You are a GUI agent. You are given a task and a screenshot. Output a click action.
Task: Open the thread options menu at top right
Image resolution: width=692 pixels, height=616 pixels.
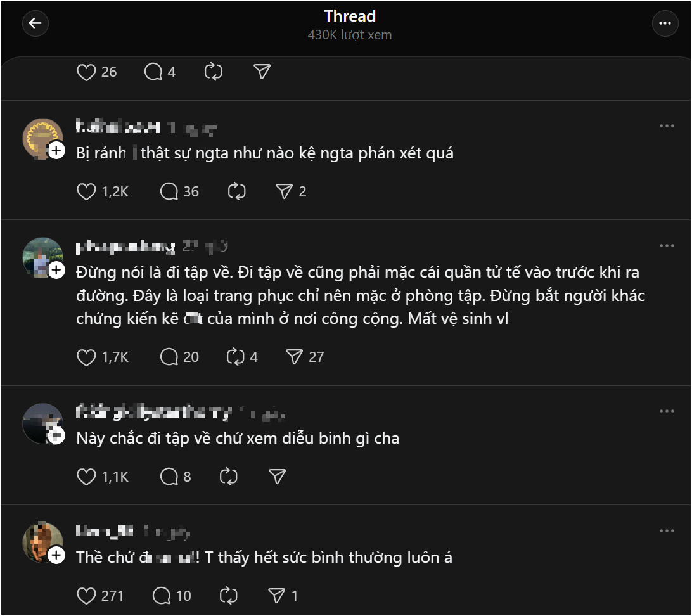(665, 23)
